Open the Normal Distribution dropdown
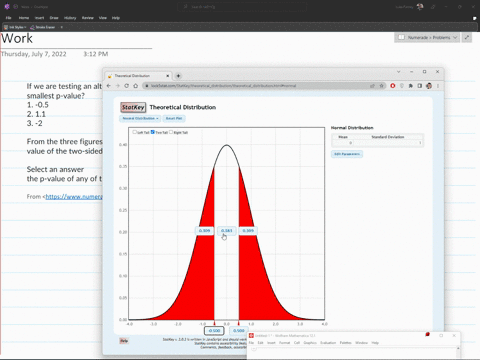The width and height of the screenshot is (480, 360). pyautogui.click(x=140, y=118)
